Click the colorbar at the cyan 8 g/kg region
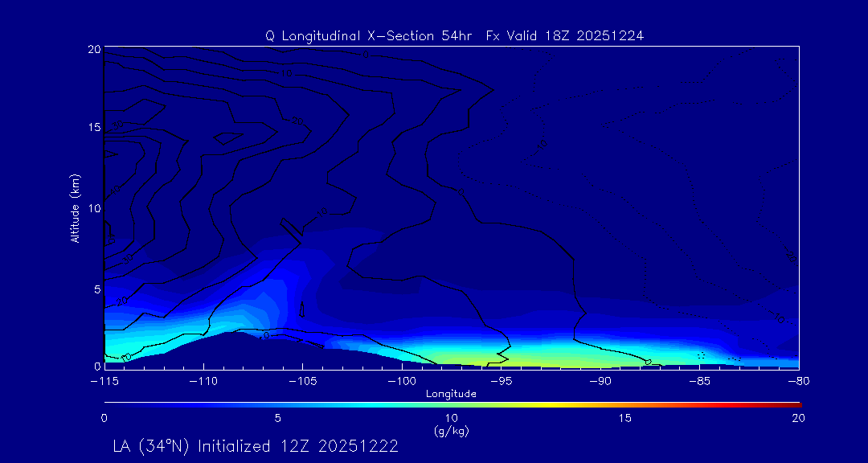Image resolution: width=868 pixels, height=463 pixels. pos(383,405)
